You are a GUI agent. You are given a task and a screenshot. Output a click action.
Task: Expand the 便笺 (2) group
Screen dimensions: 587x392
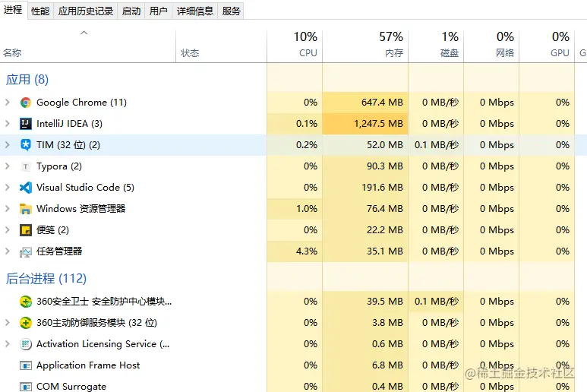point(7,230)
